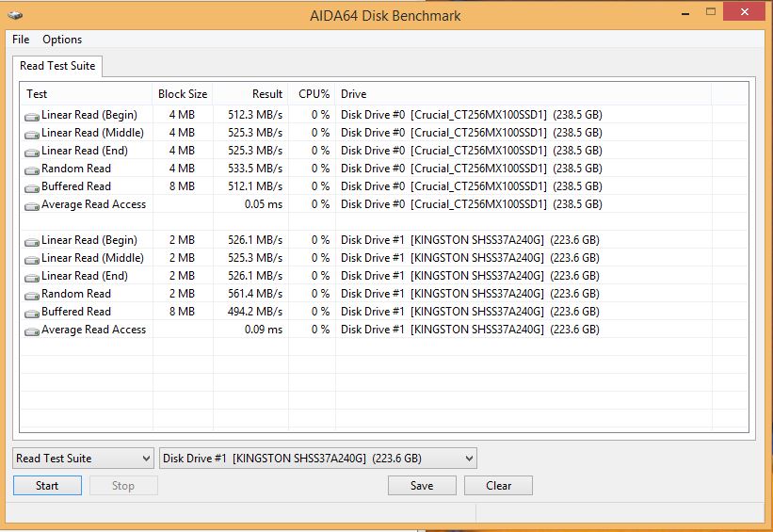Image resolution: width=773 pixels, height=532 pixels.
Task: Click the disk icon beside Buffered Read 494.2 MB/s
Action: [x=32, y=314]
